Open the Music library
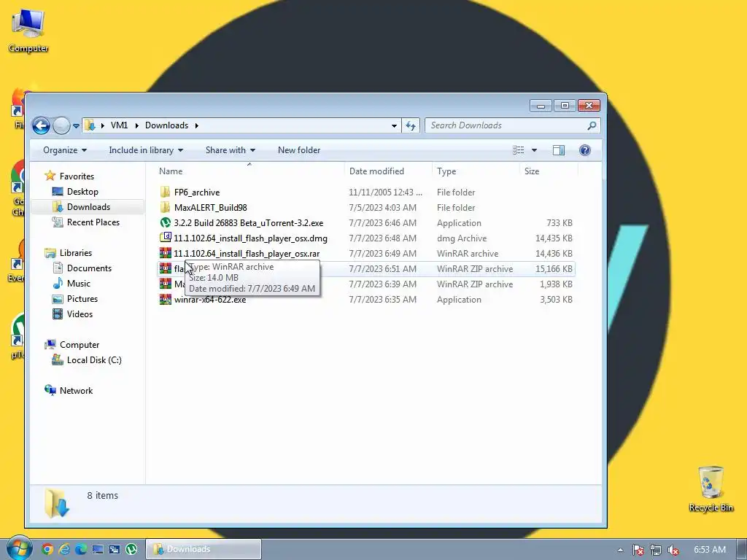The width and height of the screenshot is (747, 560). point(78,284)
